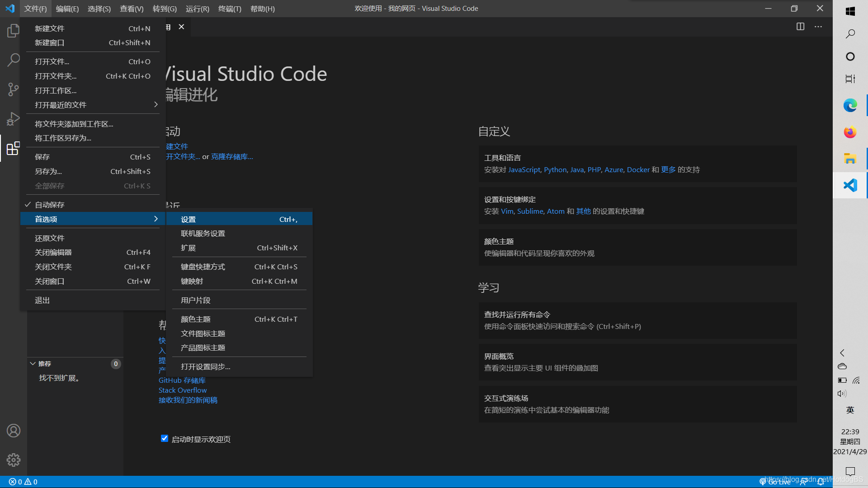868x488 pixels.
Task: Click Stack Overflow link in welcome panel
Action: click(183, 389)
